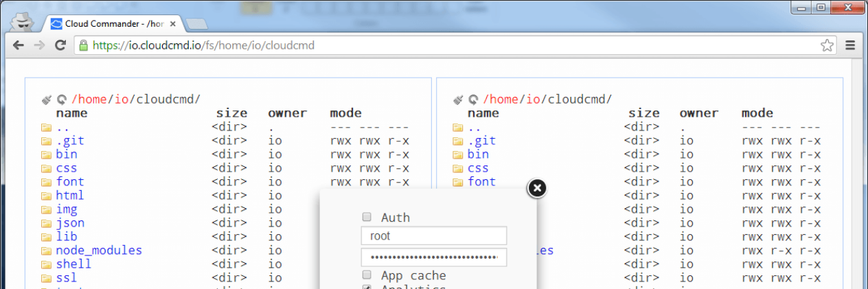Open the lib directory in left panel
This screenshot has width=868, height=289.
tap(67, 236)
